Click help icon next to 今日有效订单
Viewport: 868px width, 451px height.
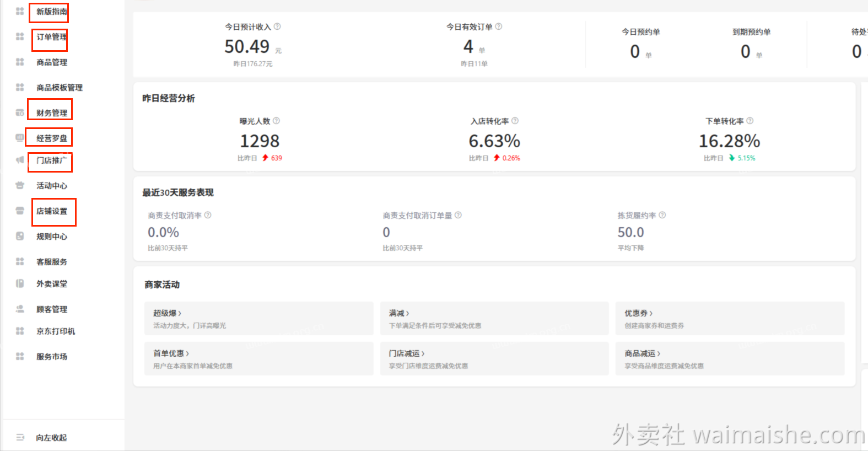499,26
